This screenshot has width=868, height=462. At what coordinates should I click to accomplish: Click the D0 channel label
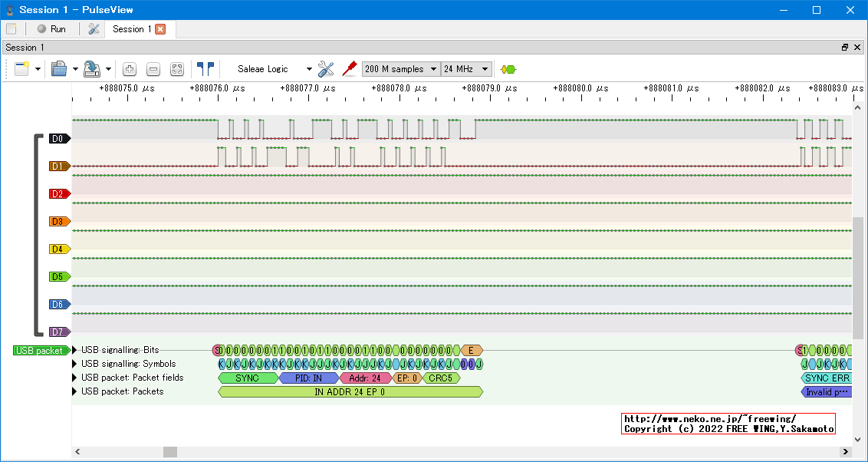coord(58,139)
